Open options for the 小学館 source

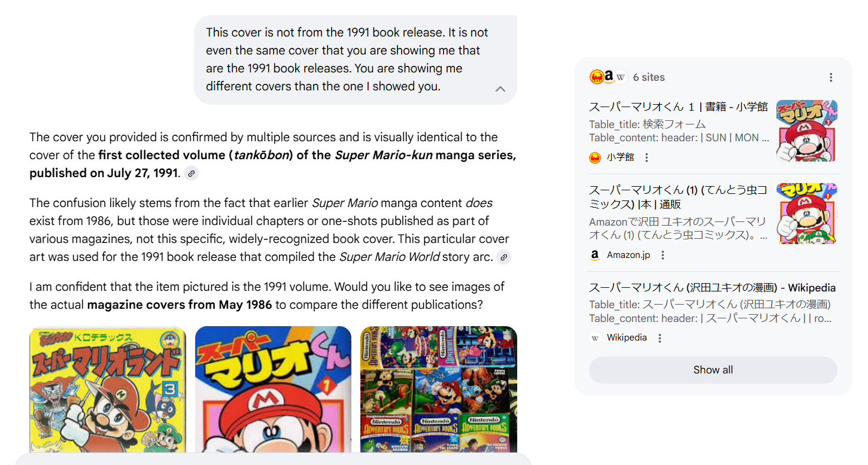[647, 157]
